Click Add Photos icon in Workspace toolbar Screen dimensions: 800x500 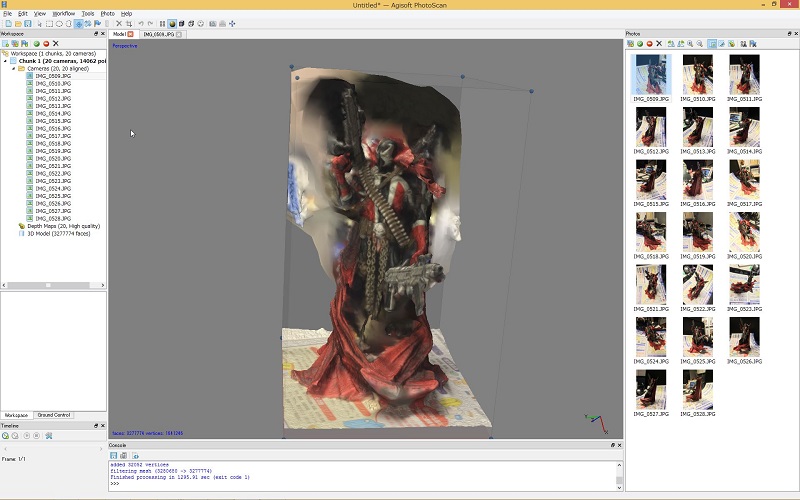(x=15, y=44)
